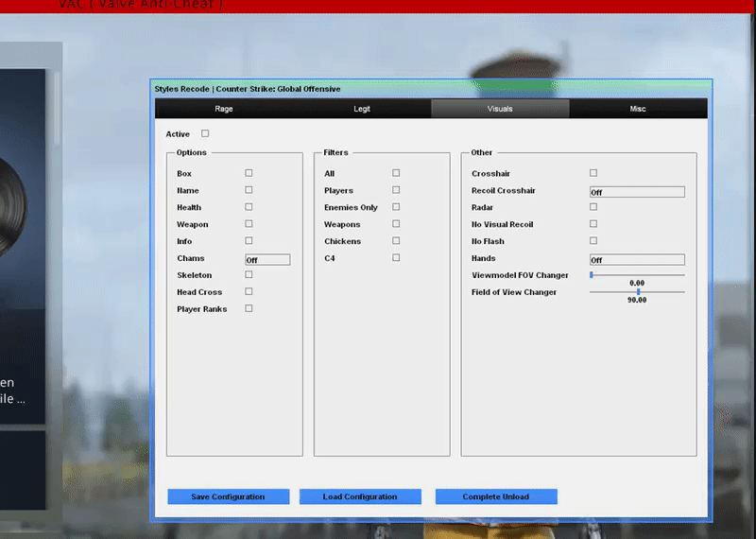The height and width of the screenshot is (539, 756).
Task: Click the Options group heading
Action: [x=192, y=152]
